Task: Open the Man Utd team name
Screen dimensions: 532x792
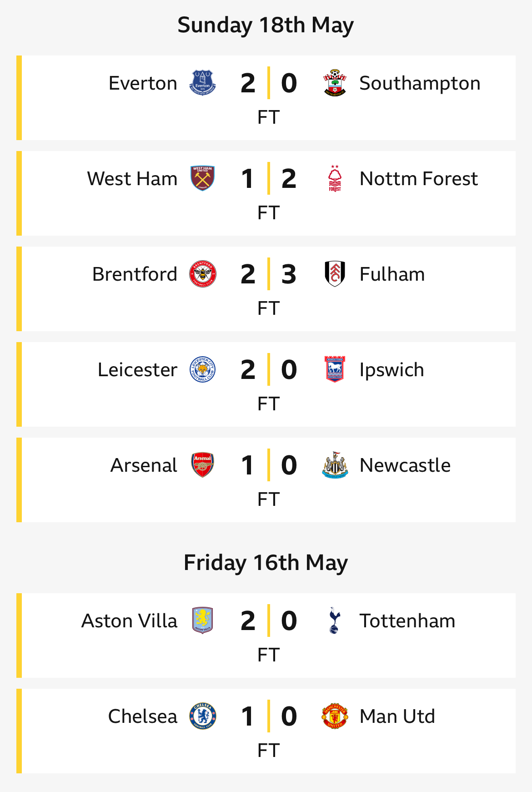Action: point(397,716)
